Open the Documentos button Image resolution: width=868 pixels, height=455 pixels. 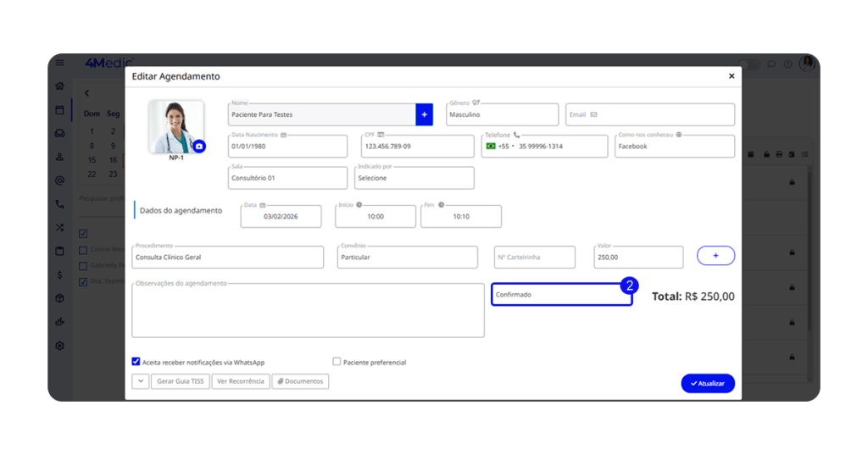point(300,381)
